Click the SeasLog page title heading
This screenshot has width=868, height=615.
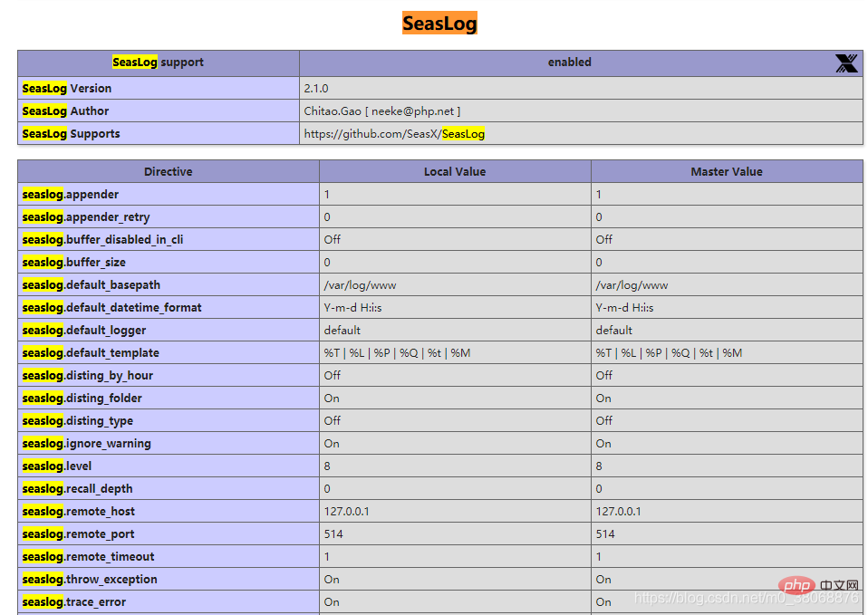click(439, 24)
